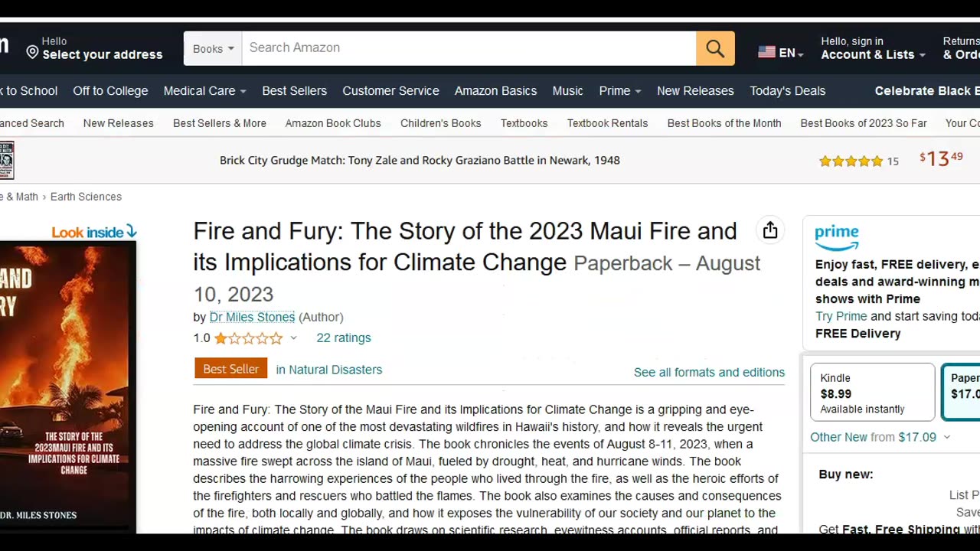980x551 pixels.
Task: Go to Customer Service
Action: coord(390,90)
